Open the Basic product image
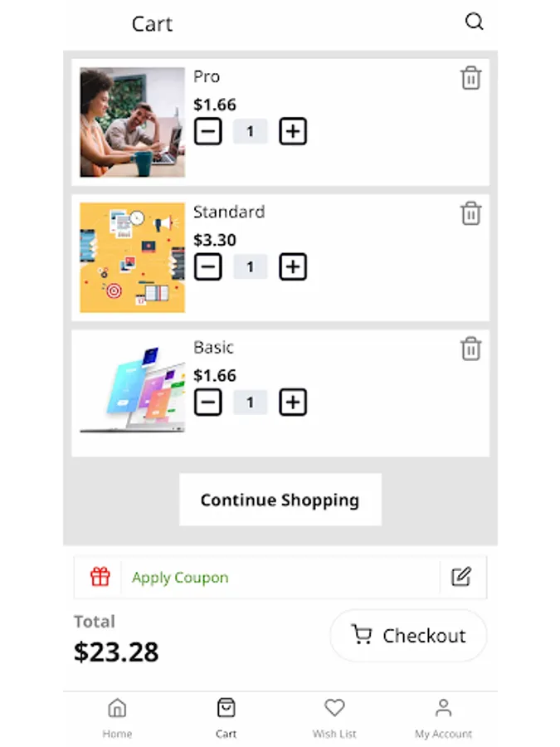Viewport: 560px width, 747px height. 131,392
